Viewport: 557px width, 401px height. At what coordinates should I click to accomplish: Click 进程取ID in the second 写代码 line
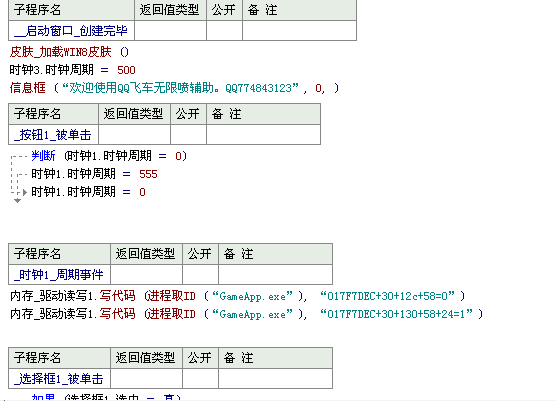172,314
